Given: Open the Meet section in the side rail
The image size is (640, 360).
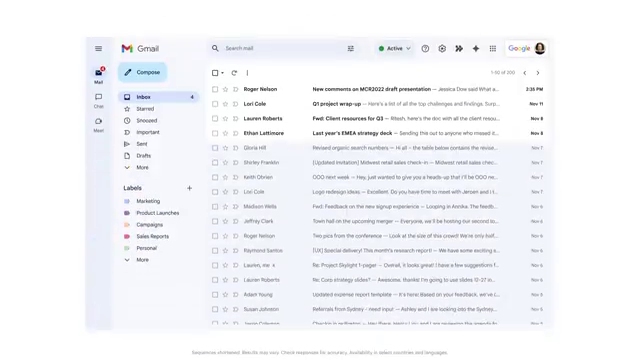Looking at the screenshot, I should coord(99,125).
